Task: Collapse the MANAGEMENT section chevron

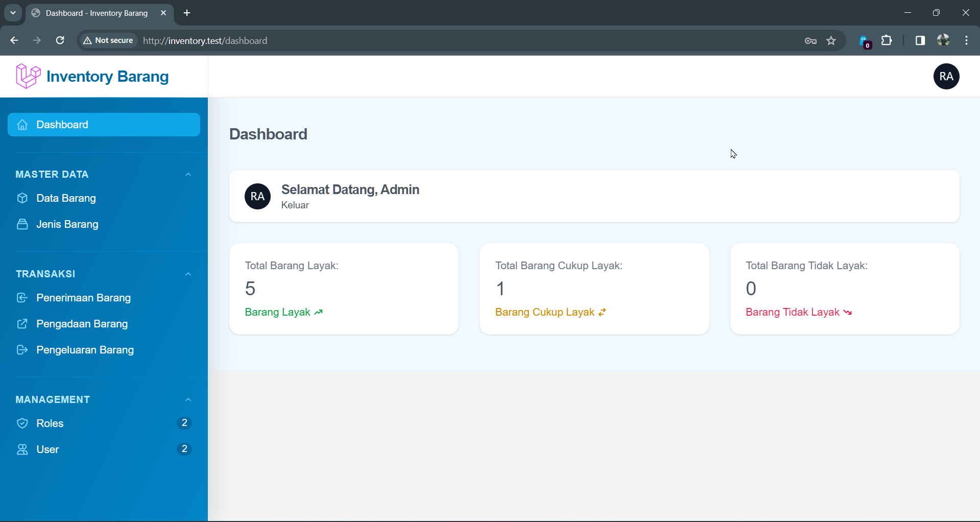Action: pos(188,400)
